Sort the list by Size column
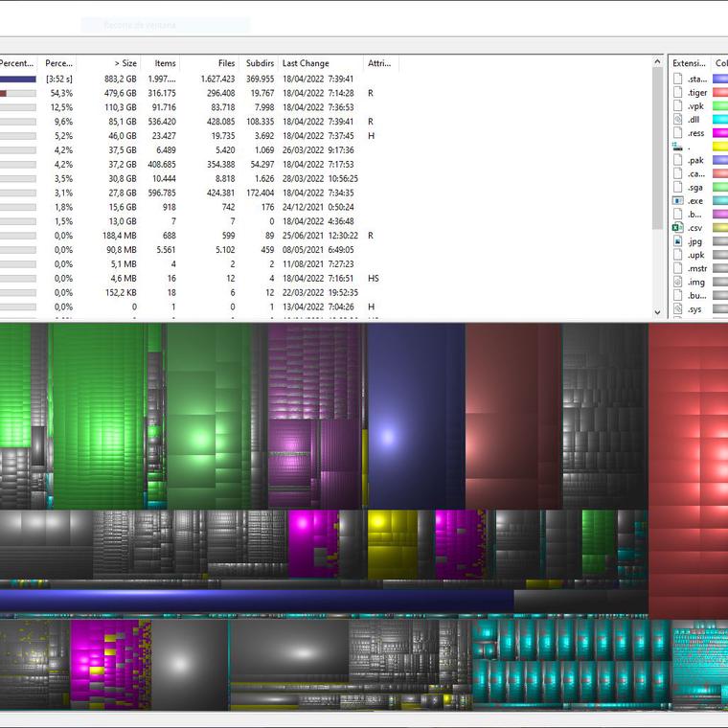728x728 pixels. pos(125,63)
